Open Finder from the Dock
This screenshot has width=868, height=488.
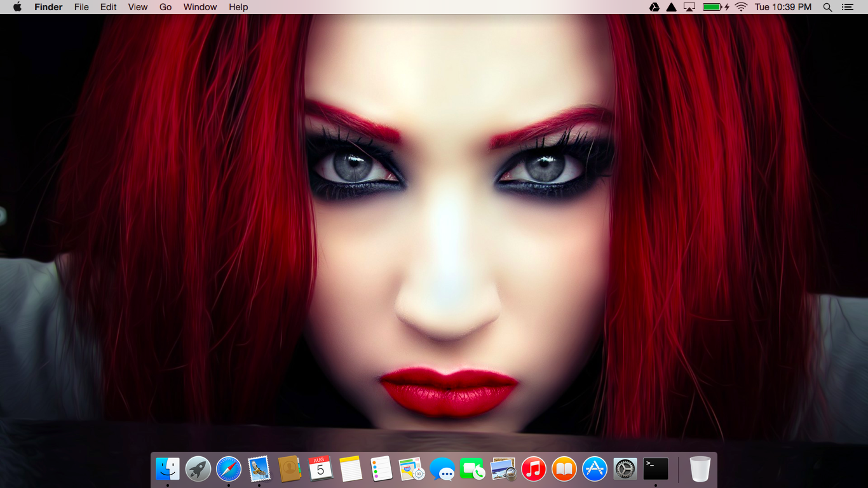pos(168,470)
